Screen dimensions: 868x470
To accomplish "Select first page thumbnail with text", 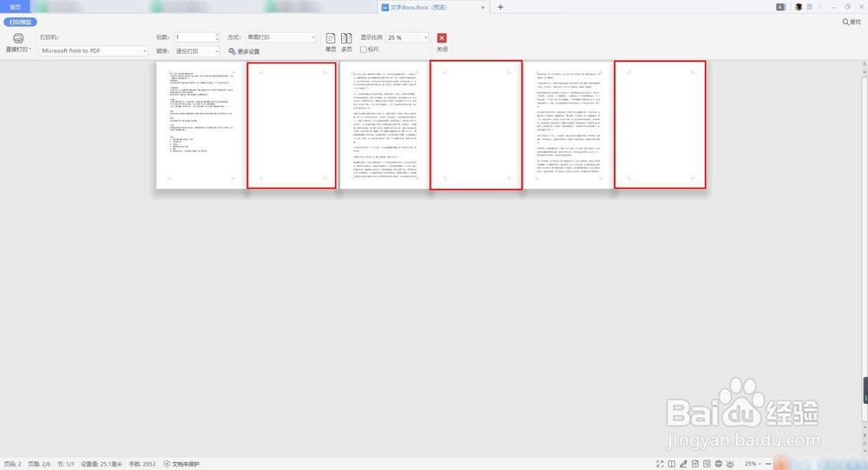I will coord(201,125).
